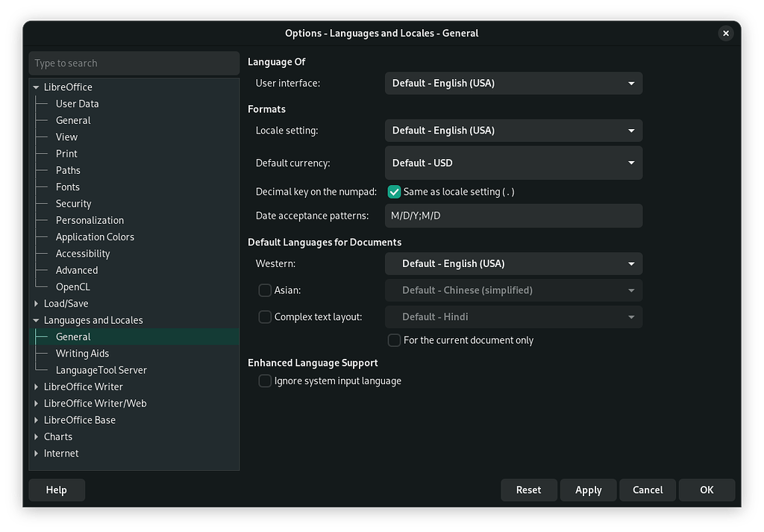Reset the options to previous values
Viewport: 764px width, 532px height.
[x=529, y=489]
